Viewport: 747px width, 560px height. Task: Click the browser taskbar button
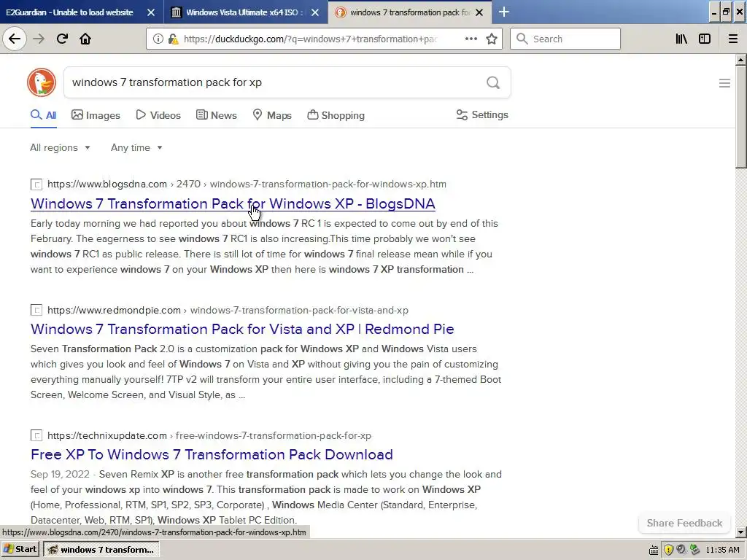(x=101, y=550)
